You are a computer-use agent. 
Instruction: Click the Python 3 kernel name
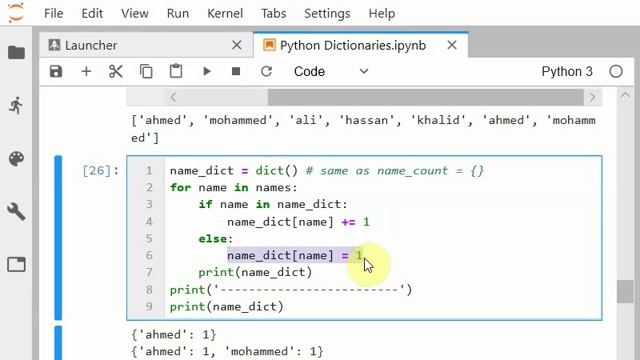pyautogui.click(x=567, y=71)
